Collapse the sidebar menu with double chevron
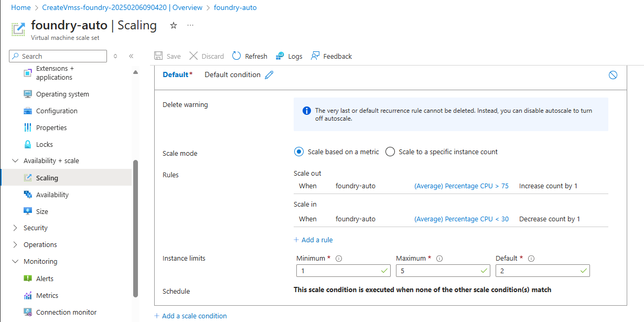 pyautogui.click(x=131, y=56)
